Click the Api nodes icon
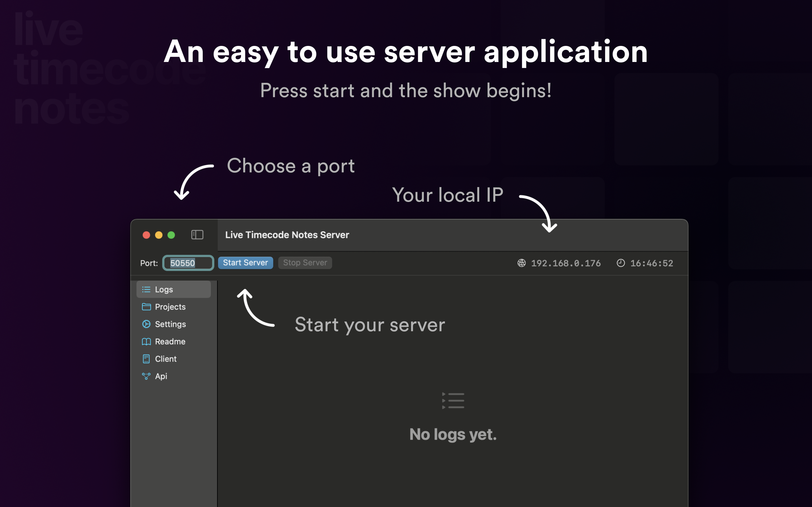This screenshot has width=812, height=507. [x=146, y=376]
